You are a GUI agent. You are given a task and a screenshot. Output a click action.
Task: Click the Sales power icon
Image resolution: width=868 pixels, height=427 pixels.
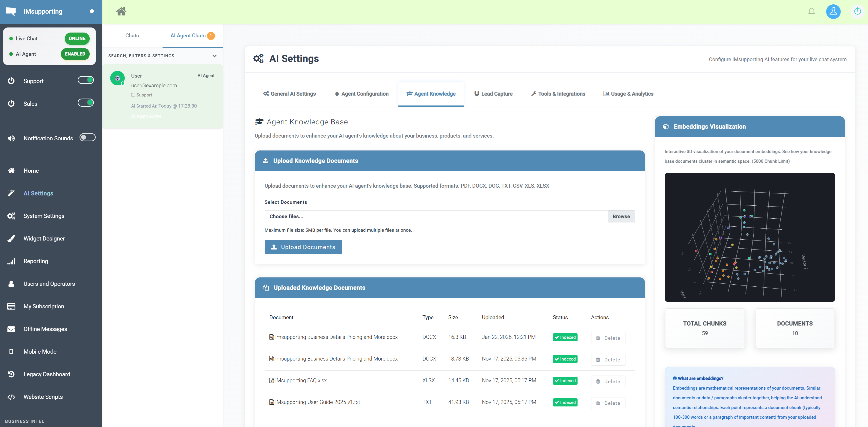[11, 104]
